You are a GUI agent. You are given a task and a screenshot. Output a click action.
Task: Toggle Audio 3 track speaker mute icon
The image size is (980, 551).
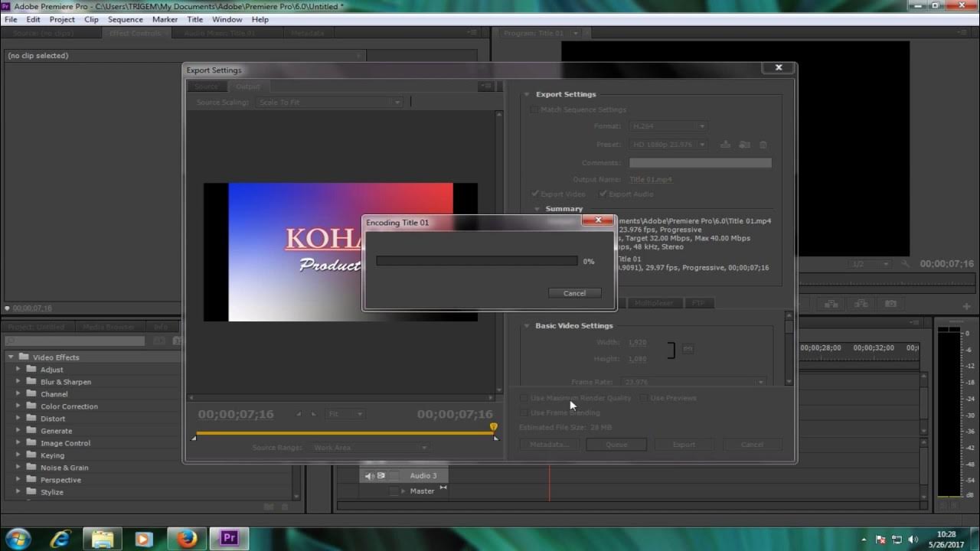pos(369,476)
